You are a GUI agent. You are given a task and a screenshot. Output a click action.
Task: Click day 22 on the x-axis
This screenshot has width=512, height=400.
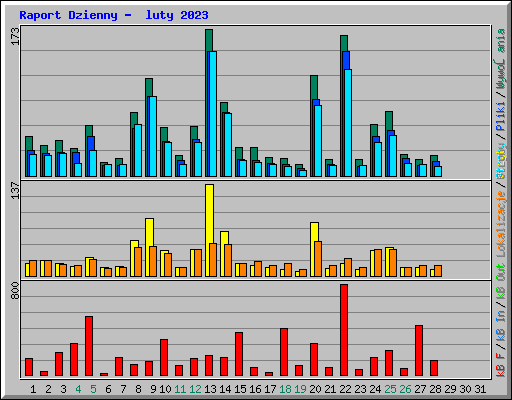(345, 389)
